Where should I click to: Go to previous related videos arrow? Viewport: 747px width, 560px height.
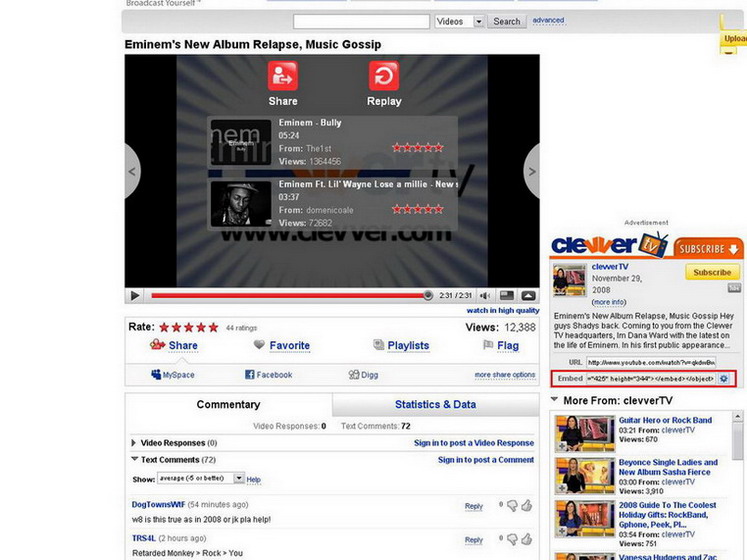[x=132, y=171]
